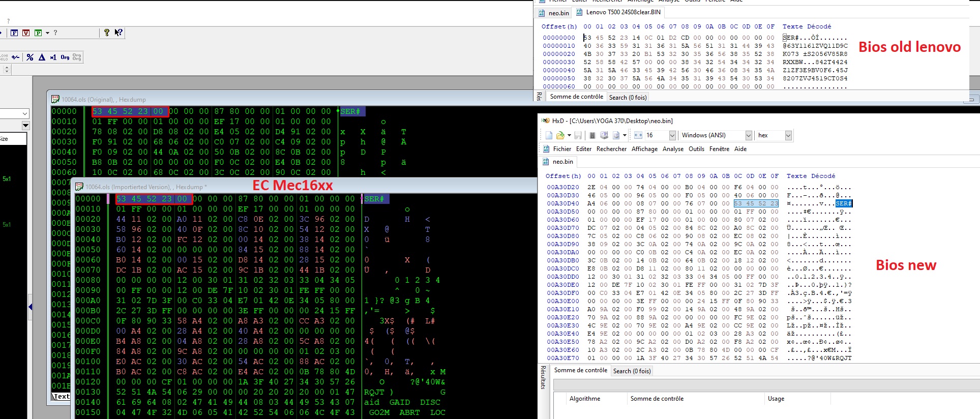This screenshot has height=419, width=980.
Task: Select the neo.bin tab in lower HxD window
Action: 558,162
